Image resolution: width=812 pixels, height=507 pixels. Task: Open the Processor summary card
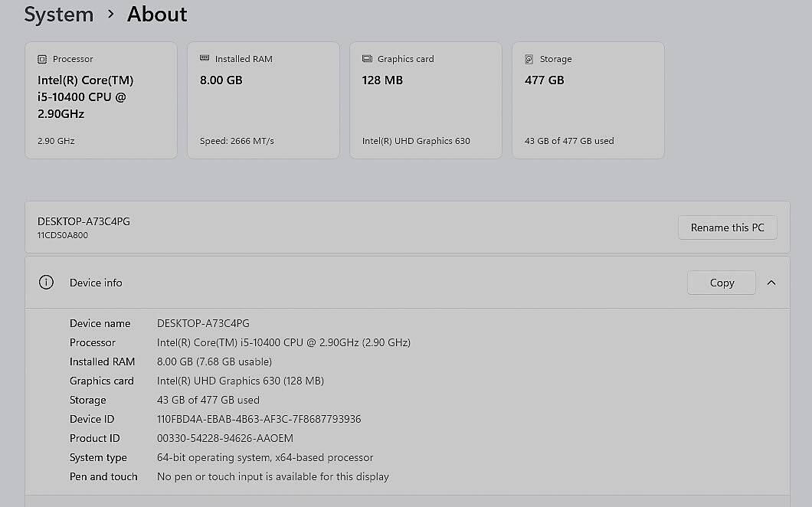(101, 100)
